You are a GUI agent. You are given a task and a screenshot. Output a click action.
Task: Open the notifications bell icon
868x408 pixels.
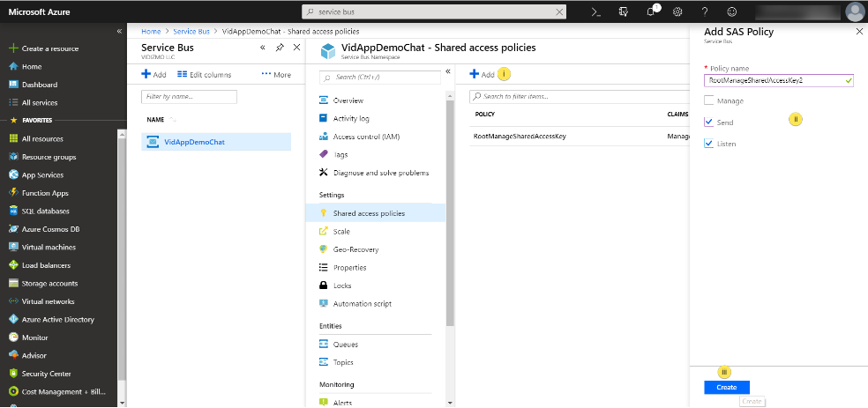[x=651, y=12]
